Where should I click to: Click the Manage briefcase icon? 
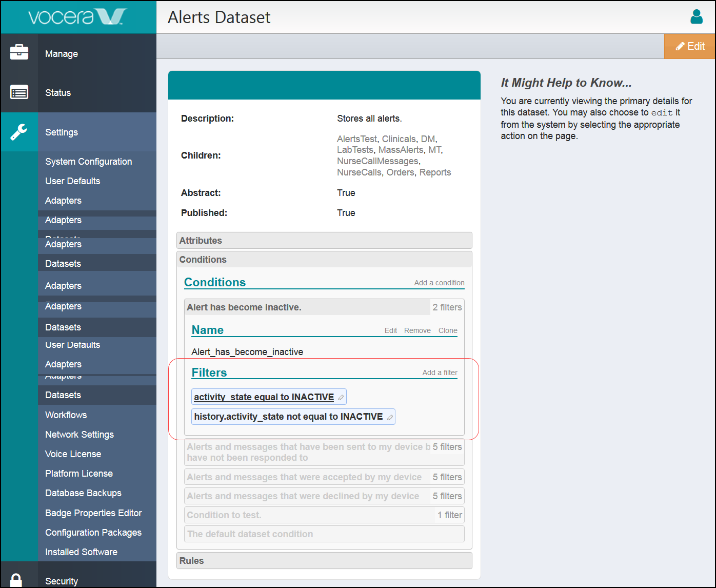pos(19,52)
